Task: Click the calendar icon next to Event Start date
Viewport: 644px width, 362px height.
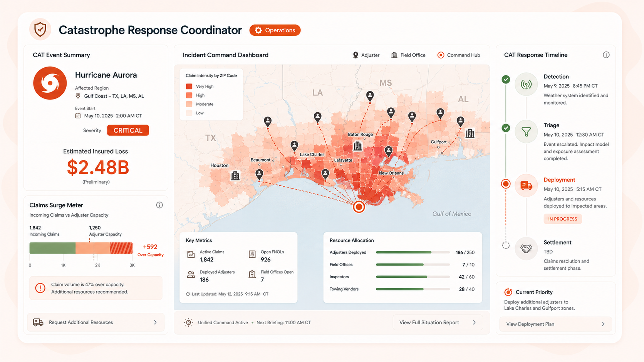Action: coord(78,115)
